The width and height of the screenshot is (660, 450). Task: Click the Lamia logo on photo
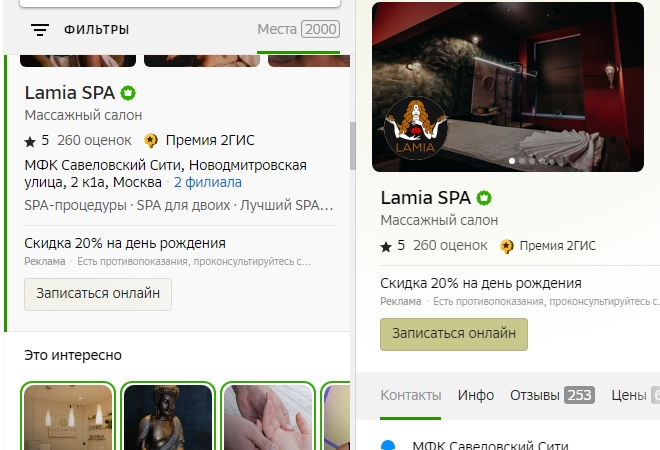click(415, 128)
